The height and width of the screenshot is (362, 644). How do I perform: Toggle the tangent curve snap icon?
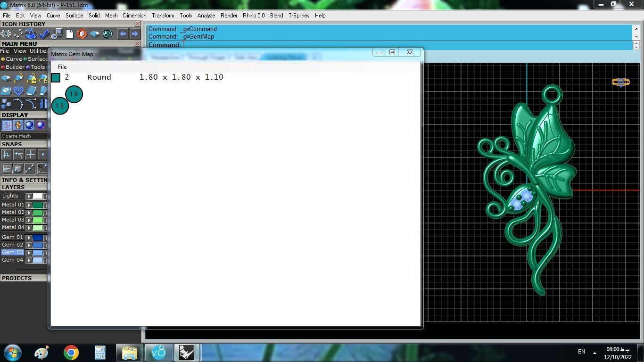click(18, 154)
